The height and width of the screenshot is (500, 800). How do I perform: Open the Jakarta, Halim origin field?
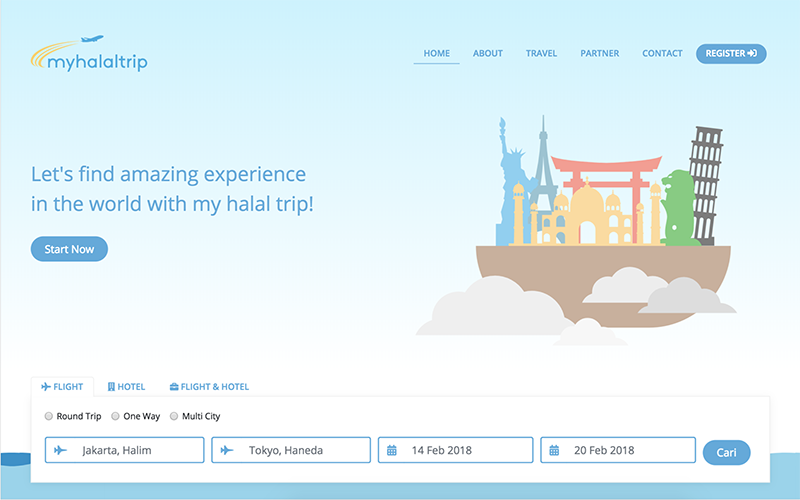(x=125, y=450)
